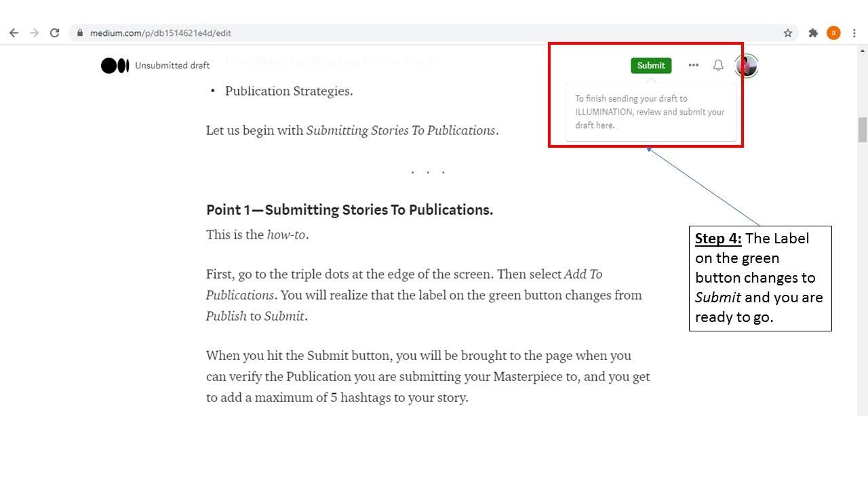Click the Medium logo
868x488 pixels.
coord(114,65)
